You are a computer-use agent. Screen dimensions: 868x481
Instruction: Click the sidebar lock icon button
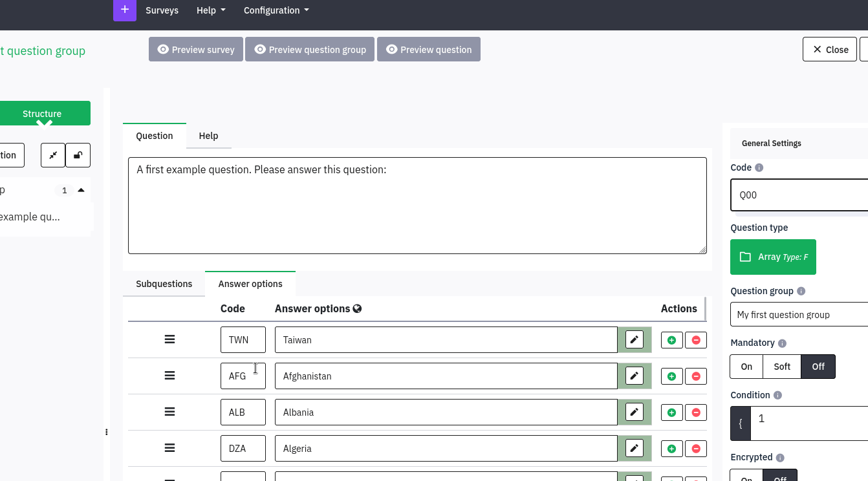pyautogui.click(x=78, y=155)
